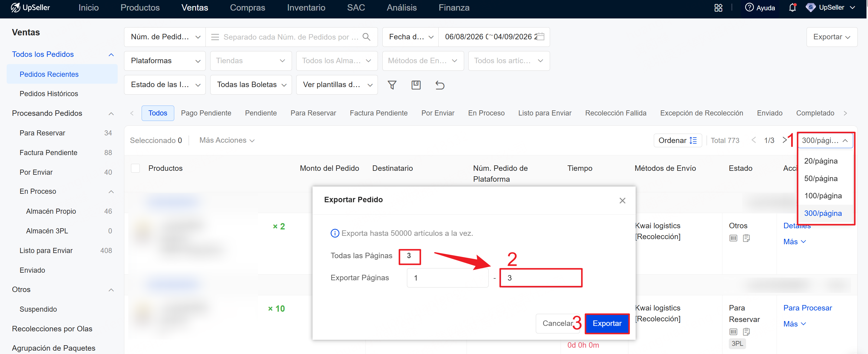The height and width of the screenshot is (354, 868).
Task: Collapse the page size dropdown
Action: 825,140
